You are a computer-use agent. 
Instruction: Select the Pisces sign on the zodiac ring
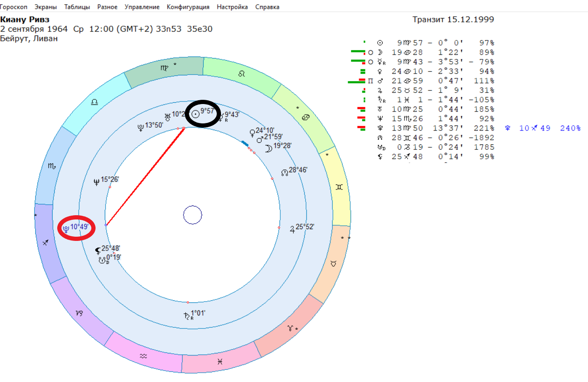click(x=220, y=361)
